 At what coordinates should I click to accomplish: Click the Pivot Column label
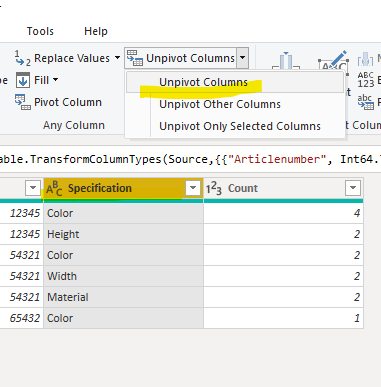click(68, 102)
